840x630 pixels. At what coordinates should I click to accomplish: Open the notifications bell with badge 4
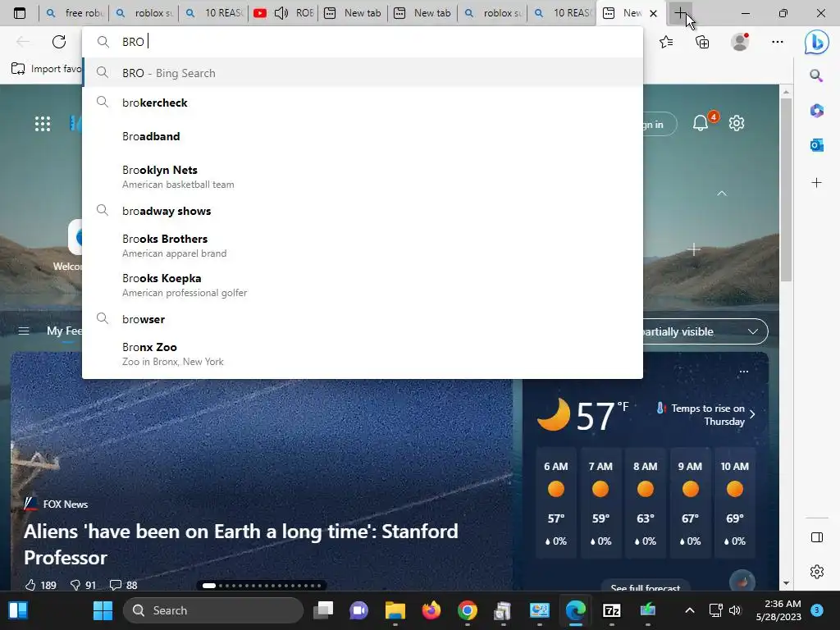701,123
